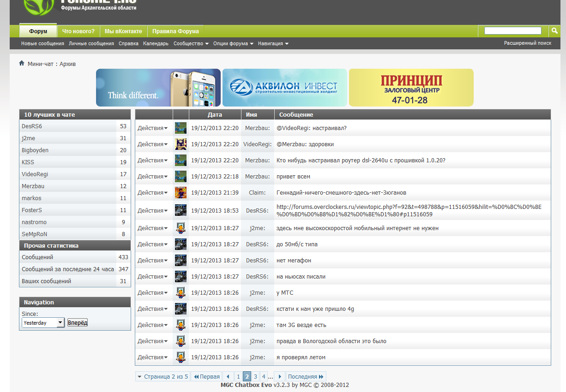Jump to first page via Первая

[206, 377]
